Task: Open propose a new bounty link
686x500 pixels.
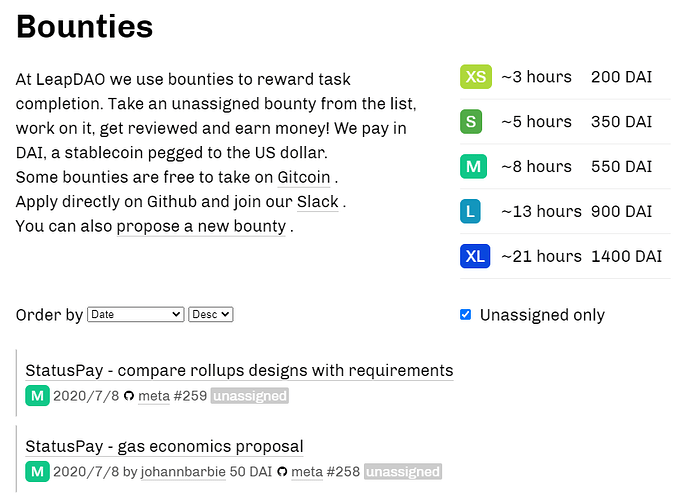Action: point(201,226)
